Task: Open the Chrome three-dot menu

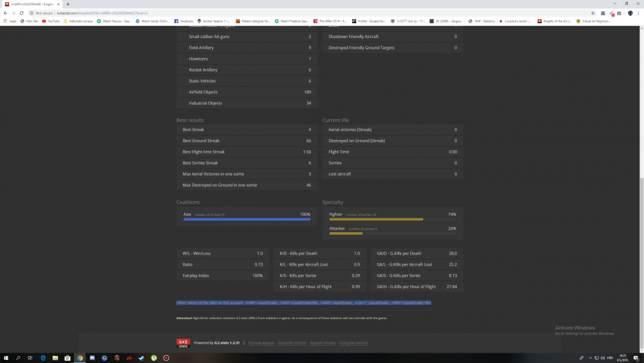Action: point(639,13)
